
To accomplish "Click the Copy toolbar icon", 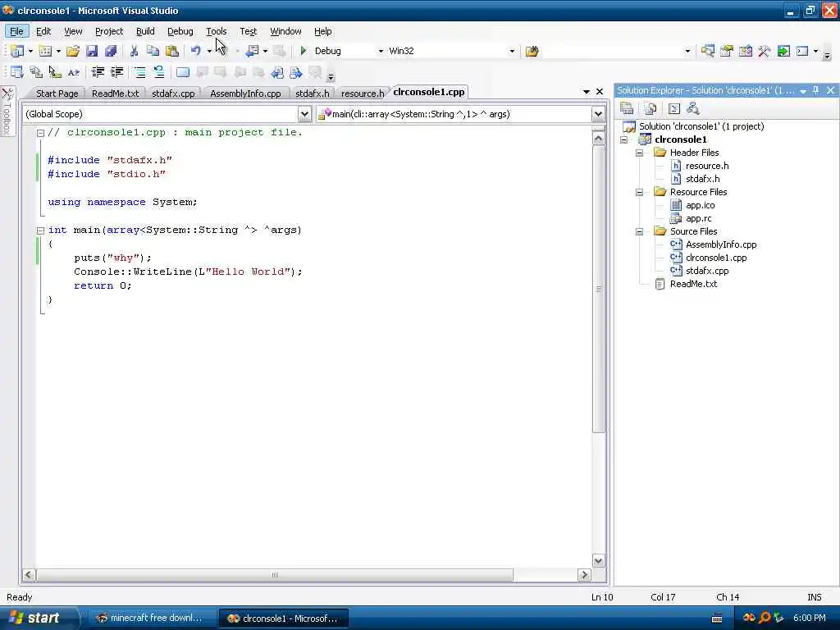I will [153, 51].
